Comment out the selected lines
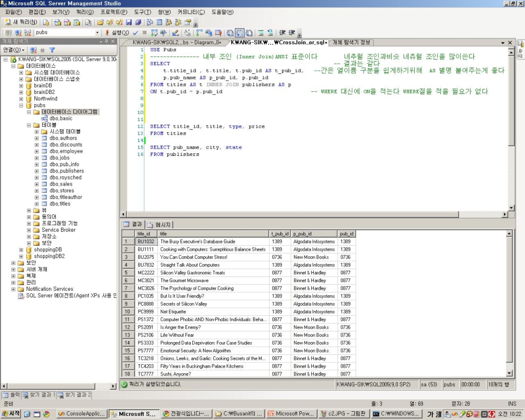 [260, 33]
